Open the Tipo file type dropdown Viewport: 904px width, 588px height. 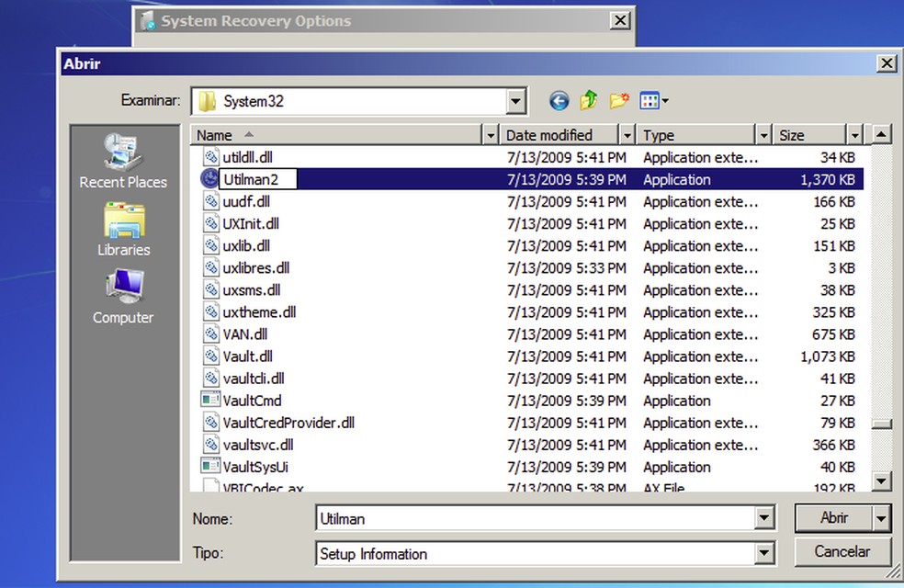(x=764, y=554)
